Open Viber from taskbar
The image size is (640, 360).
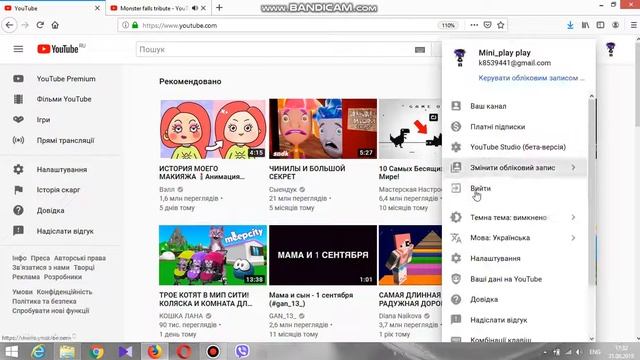point(242,351)
